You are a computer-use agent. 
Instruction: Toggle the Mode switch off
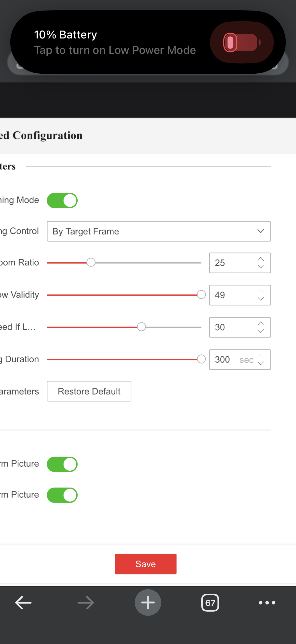[62, 200]
